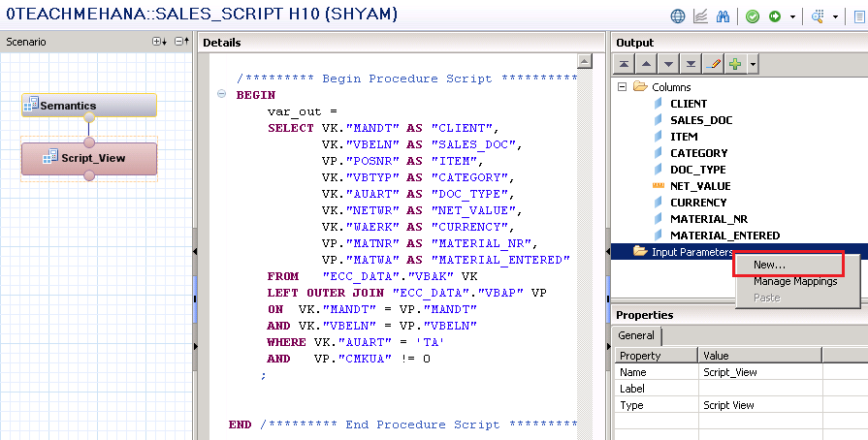Screen dimensions: 868x440
Task: Select the NET_VALUE column in Output
Action: click(700, 186)
